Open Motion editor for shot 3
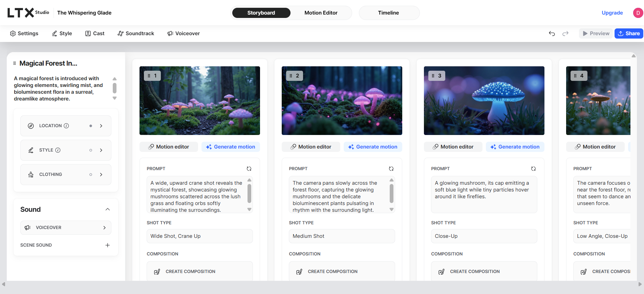644x294 pixels. (453, 147)
